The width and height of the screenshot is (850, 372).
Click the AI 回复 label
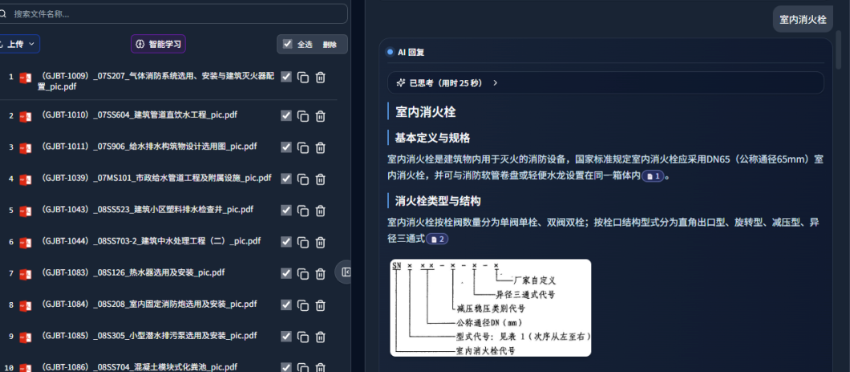point(411,52)
